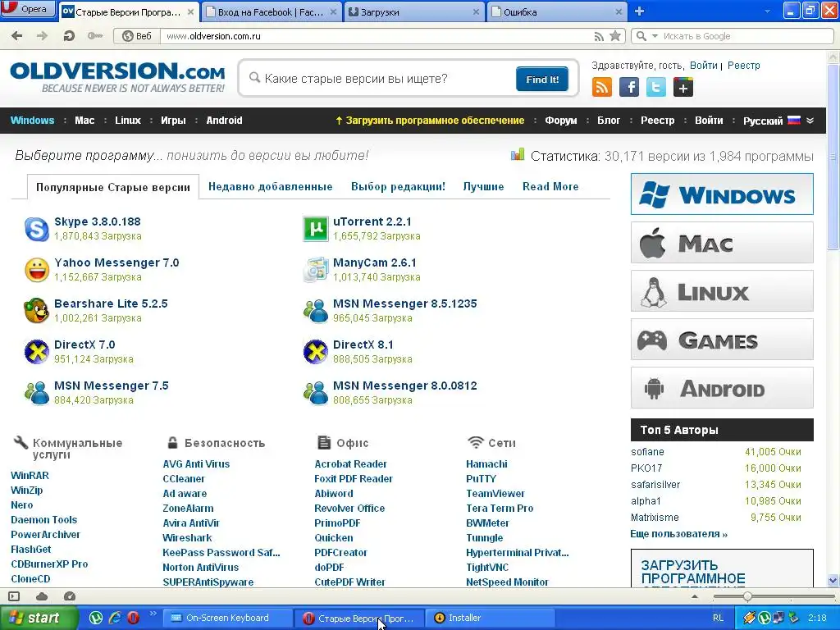Open the sofiane author link

(647, 452)
